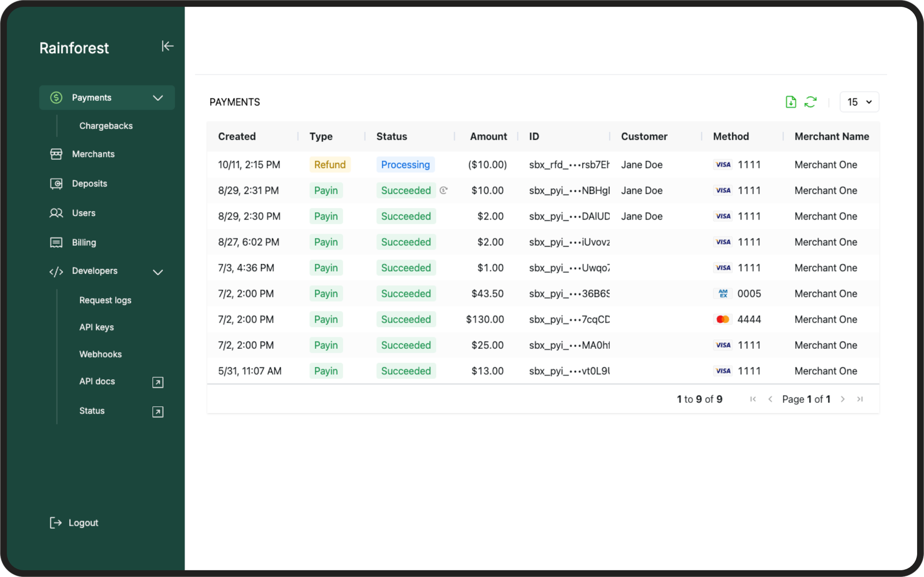Image resolution: width=924 pixels, height=577 pixels.
Task: Refresh the payments table
Action: [x=810, y=102]
